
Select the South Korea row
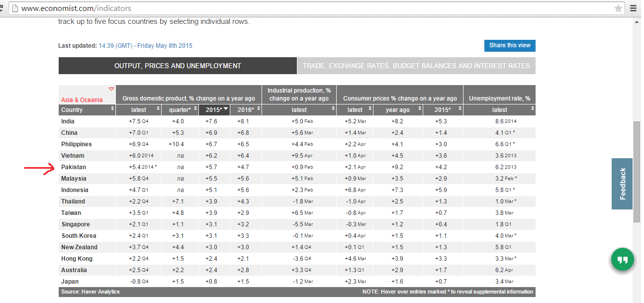click(x=297, y=236)
